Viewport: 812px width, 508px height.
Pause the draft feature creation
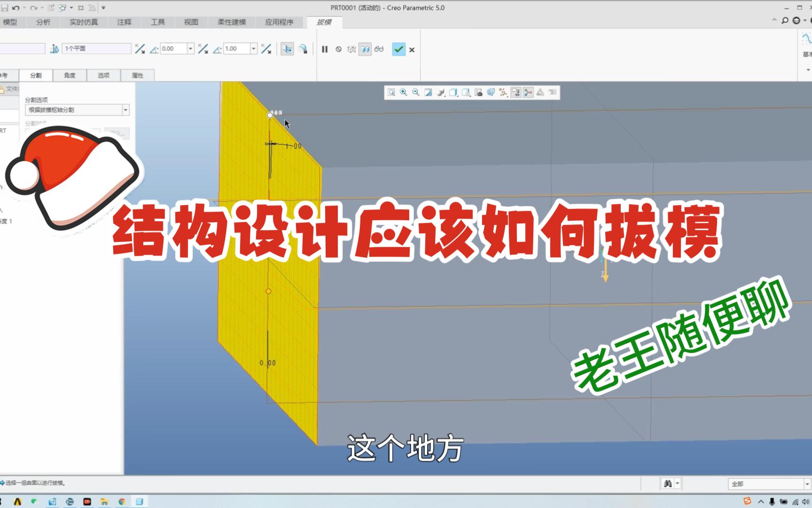tap(325, 49)
